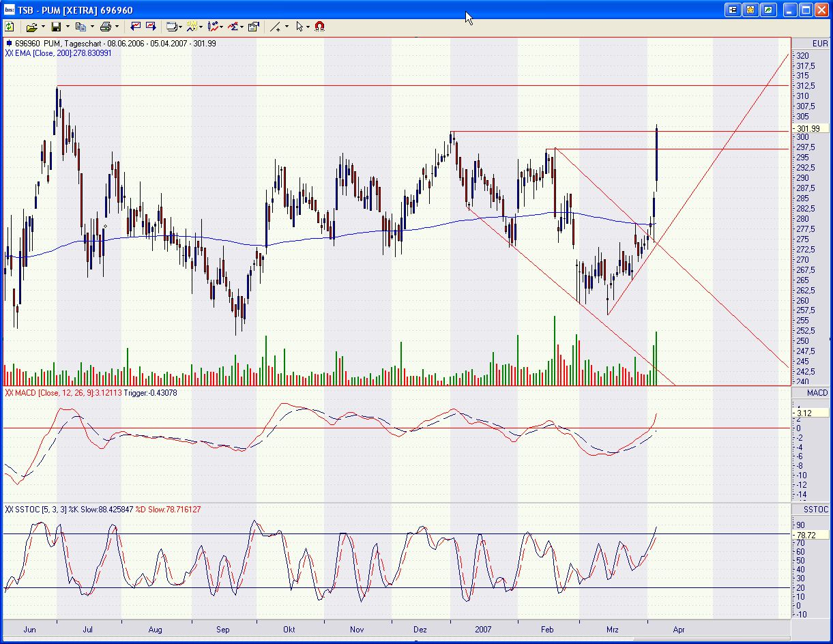Click the floppy disk save icon
833x644 pixels.
[56, 27]
